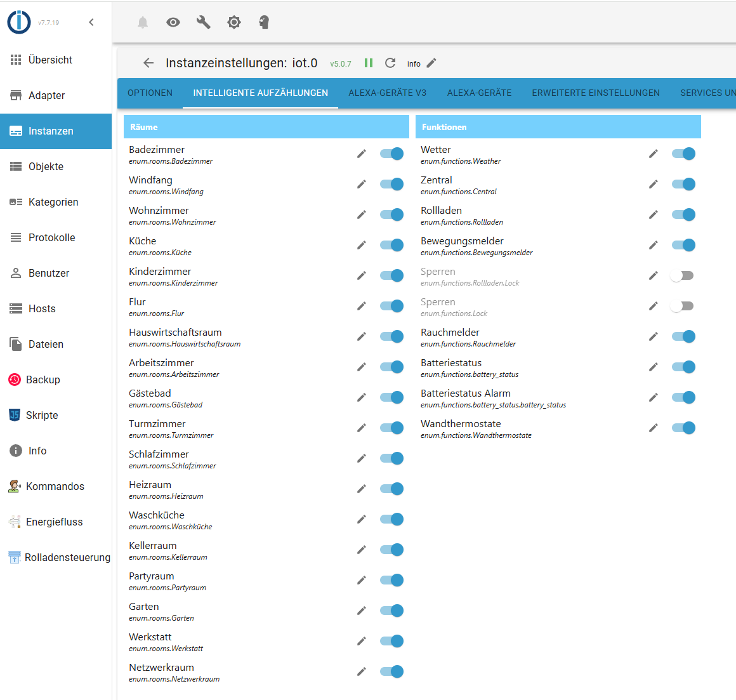Open the wrench system settings icon
This screenshot has height=700, width=736.
[203, 22]
